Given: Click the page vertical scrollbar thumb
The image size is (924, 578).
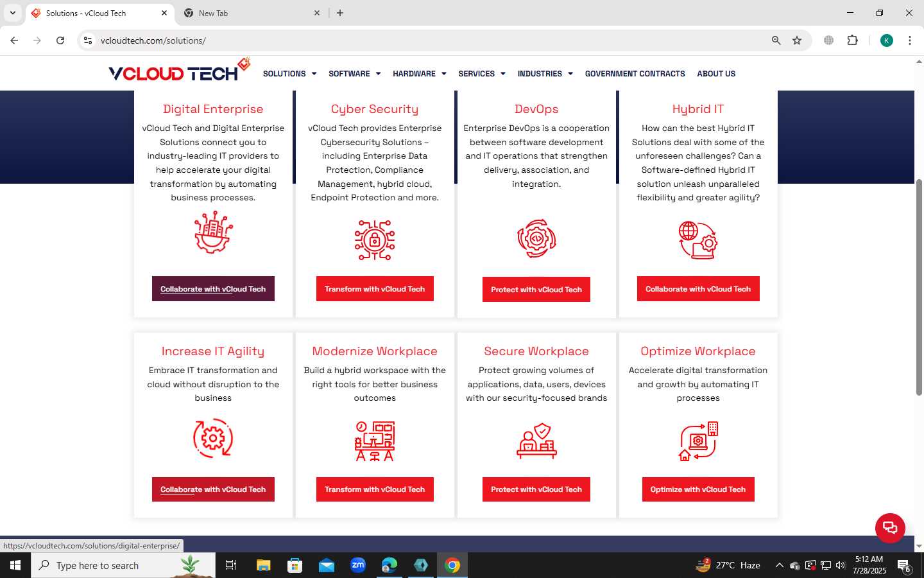Looking at the screenshot, I should 919,287.
